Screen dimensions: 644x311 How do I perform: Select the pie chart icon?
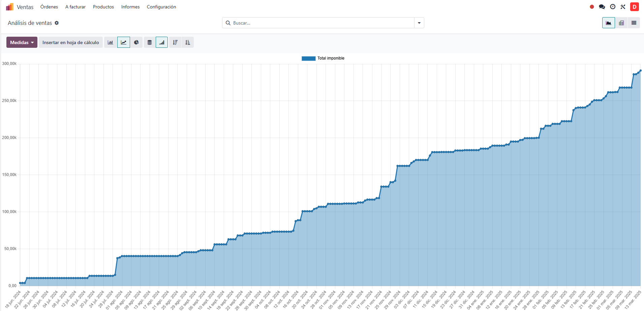[x=136, y=42]
